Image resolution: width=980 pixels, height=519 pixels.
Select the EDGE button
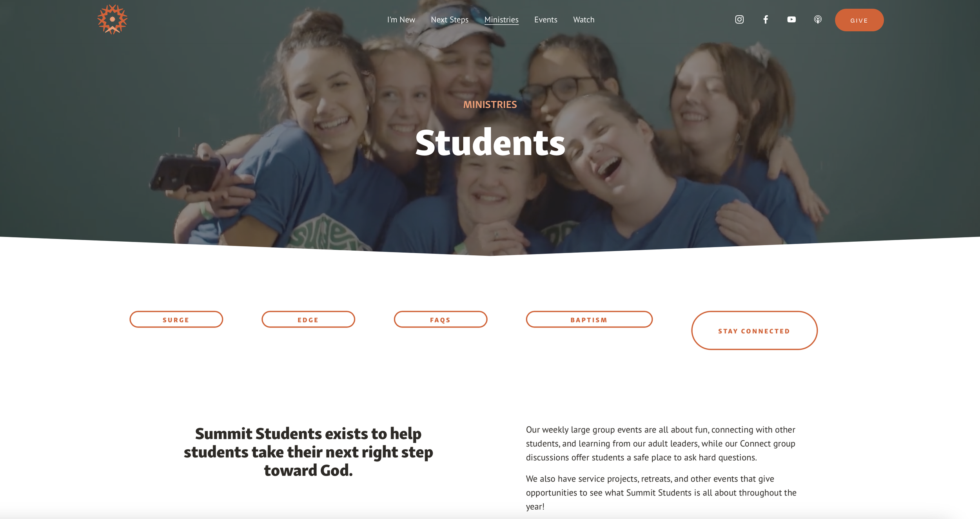click(x=308, y=320)
